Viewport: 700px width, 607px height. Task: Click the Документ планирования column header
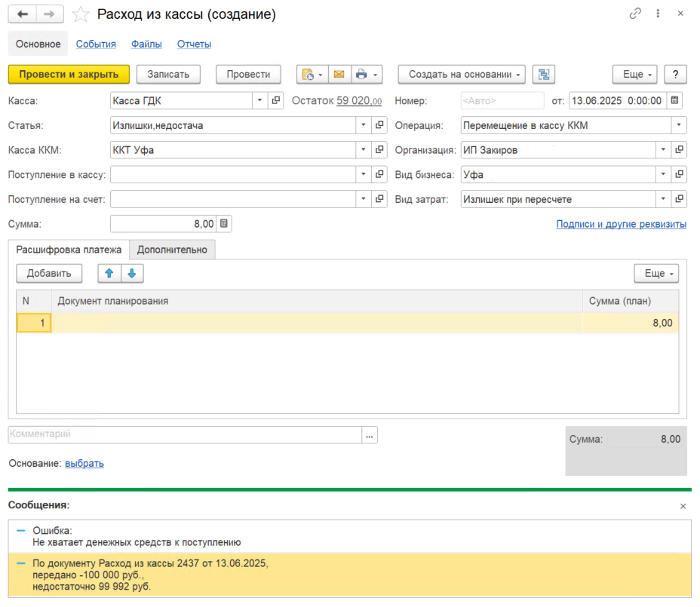317,302
